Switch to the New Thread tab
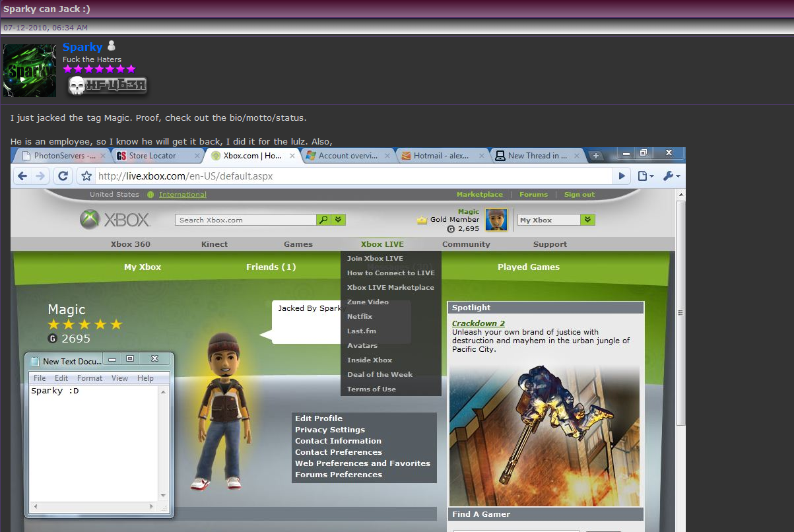The image size is (794, 532). (x=537, y=156)
